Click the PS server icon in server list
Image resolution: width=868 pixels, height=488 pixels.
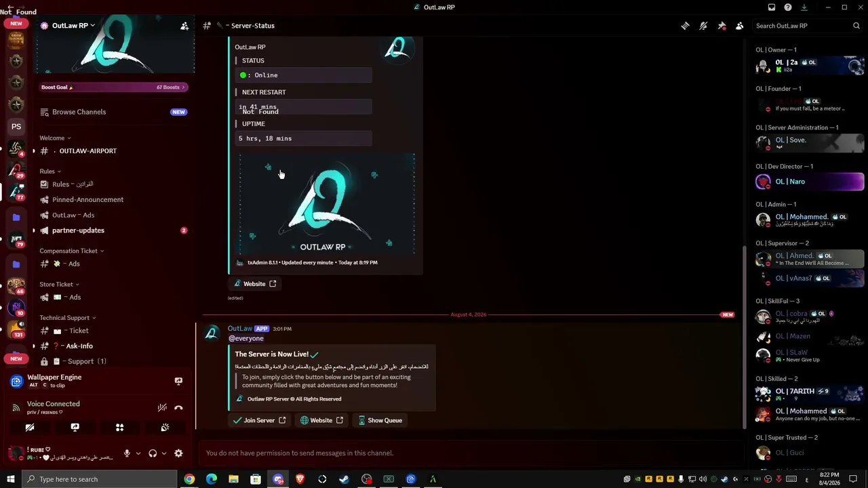[16, 127]
